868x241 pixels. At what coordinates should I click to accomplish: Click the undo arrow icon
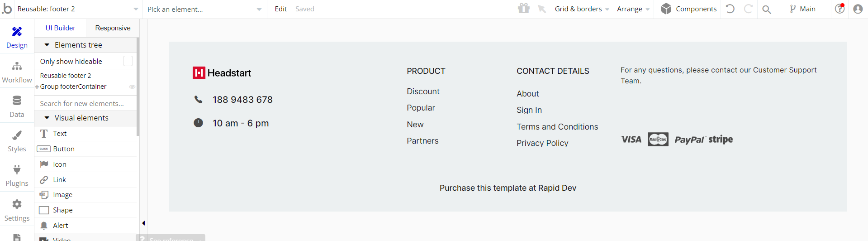pyautogui.click(x=730, y=9)
